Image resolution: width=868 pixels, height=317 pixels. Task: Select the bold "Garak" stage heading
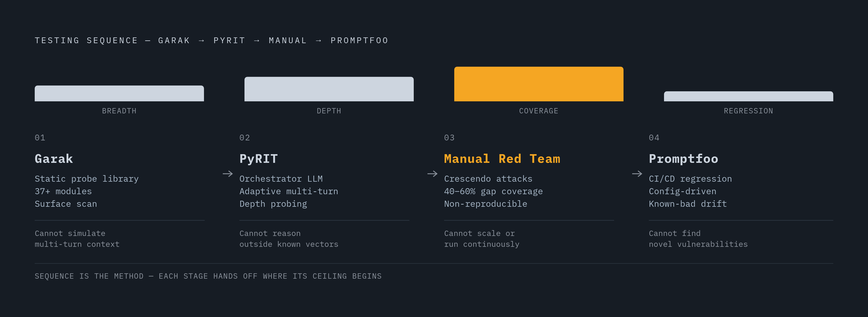54,159
